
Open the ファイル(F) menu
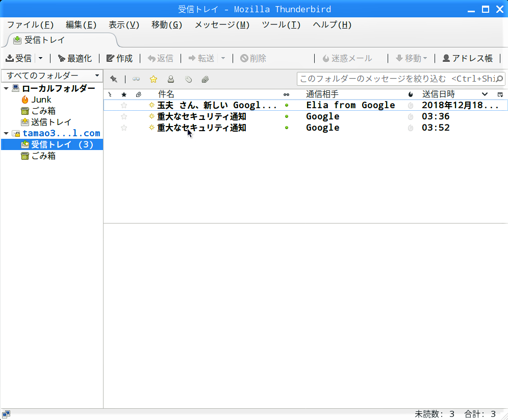pos(30,25)
